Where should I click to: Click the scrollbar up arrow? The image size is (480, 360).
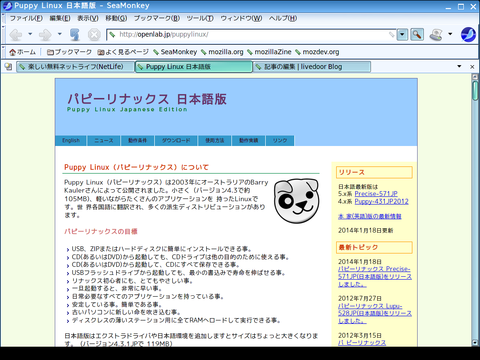pyautogui.click(x=475, y=76)
